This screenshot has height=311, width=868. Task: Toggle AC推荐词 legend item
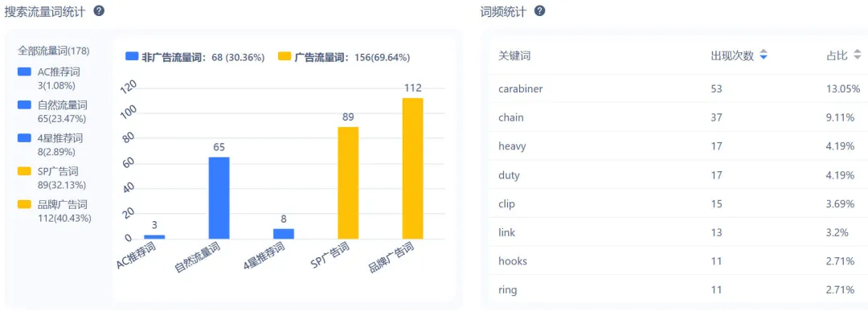52,78
